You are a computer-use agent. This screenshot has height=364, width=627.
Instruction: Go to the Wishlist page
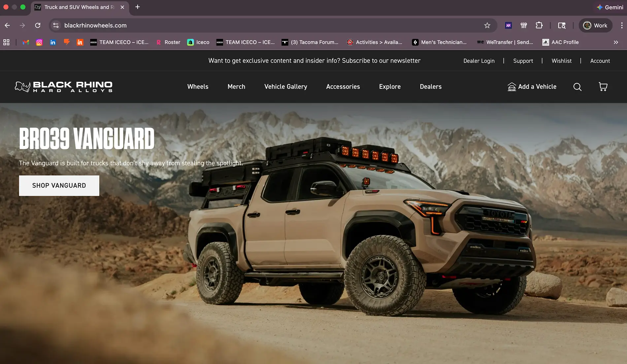click(x=561, y=61)
